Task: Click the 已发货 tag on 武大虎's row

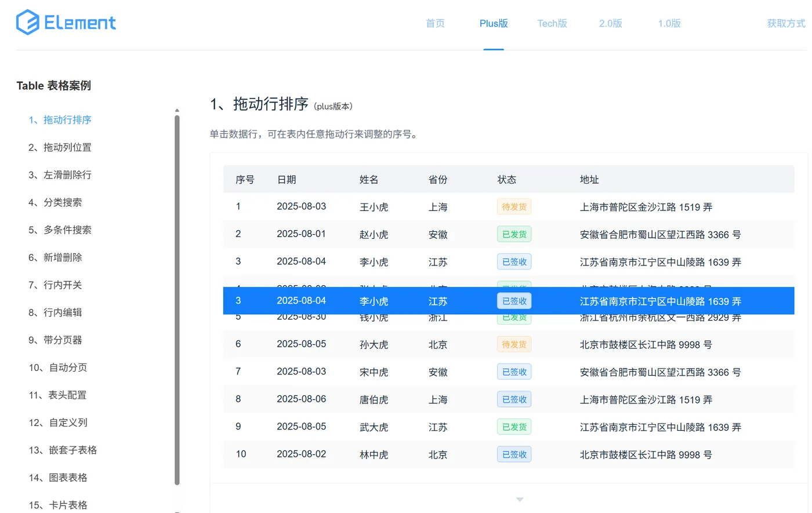Action: 514,426
